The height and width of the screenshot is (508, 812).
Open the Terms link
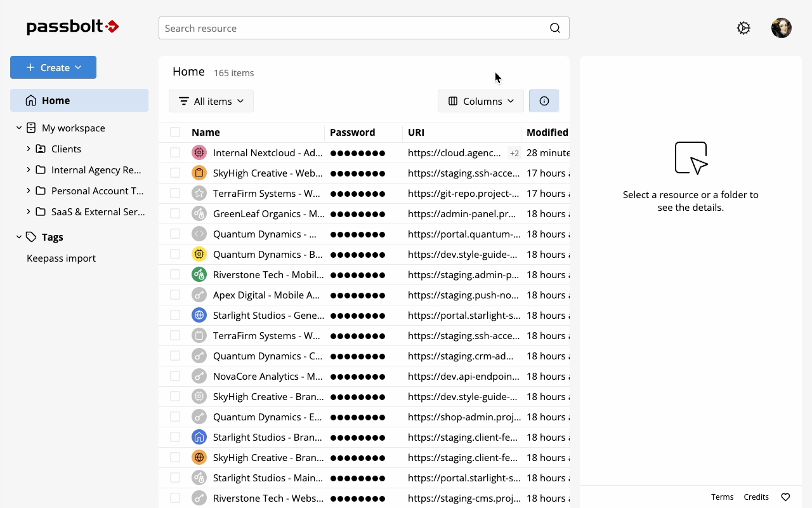(x=722, y=497)
